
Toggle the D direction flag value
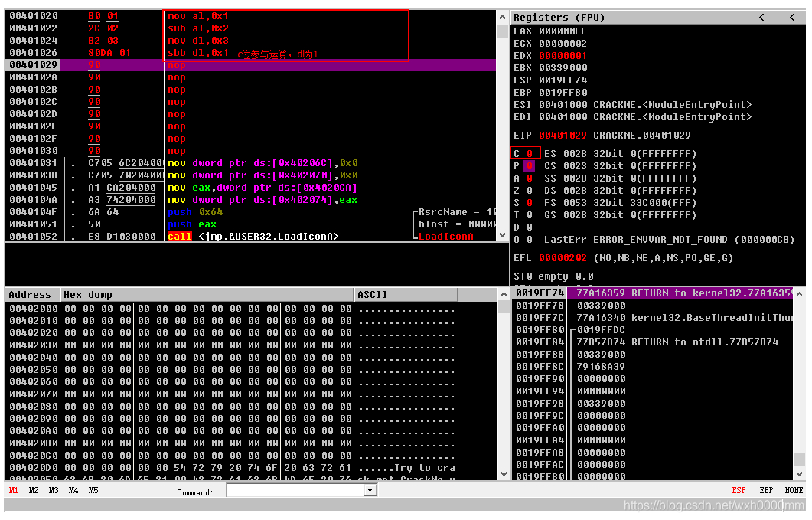click(x=530, y=227)
